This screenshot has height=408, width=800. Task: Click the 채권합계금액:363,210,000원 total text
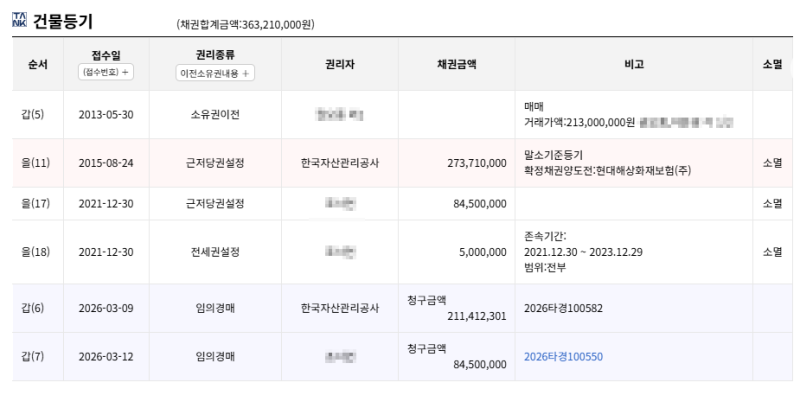pos(245,24)
